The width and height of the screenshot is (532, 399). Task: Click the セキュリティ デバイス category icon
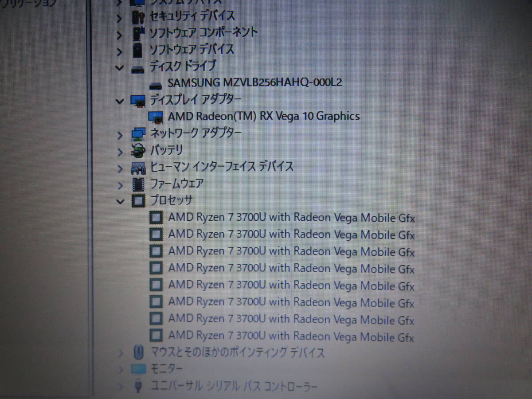(x=138, y=17)
